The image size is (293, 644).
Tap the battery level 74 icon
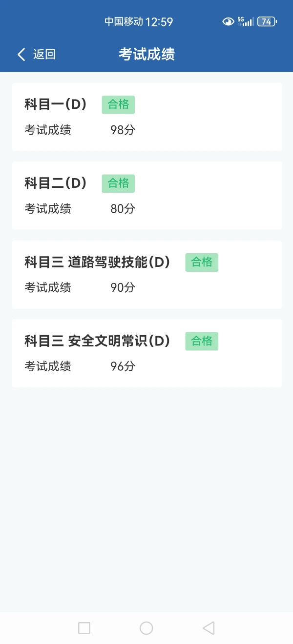[x=267, y=21]
